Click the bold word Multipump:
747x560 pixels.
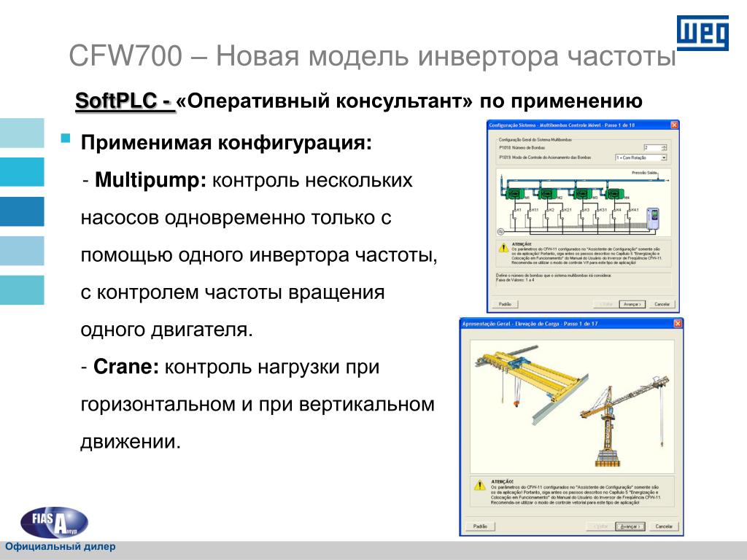[150, 180]
